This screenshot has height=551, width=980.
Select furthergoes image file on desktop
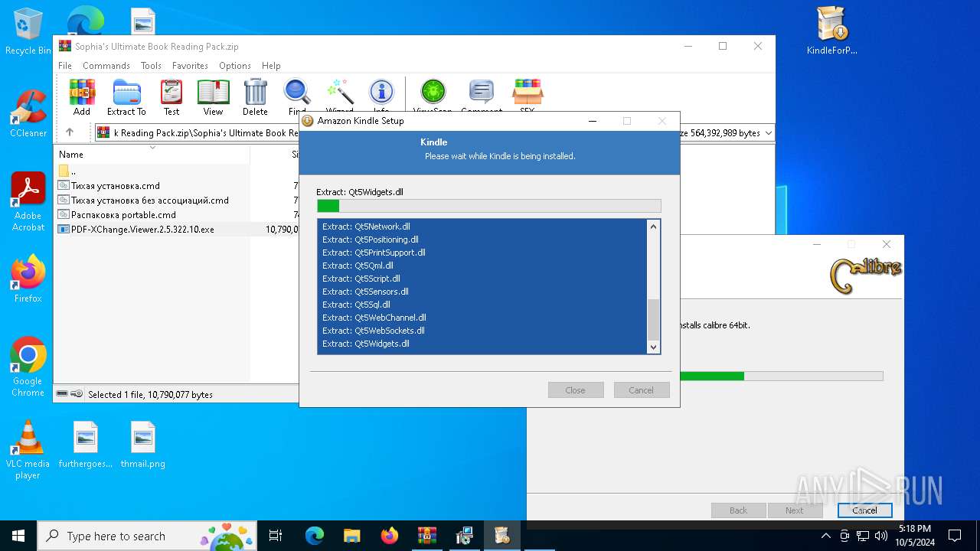(x=86, y=445)
